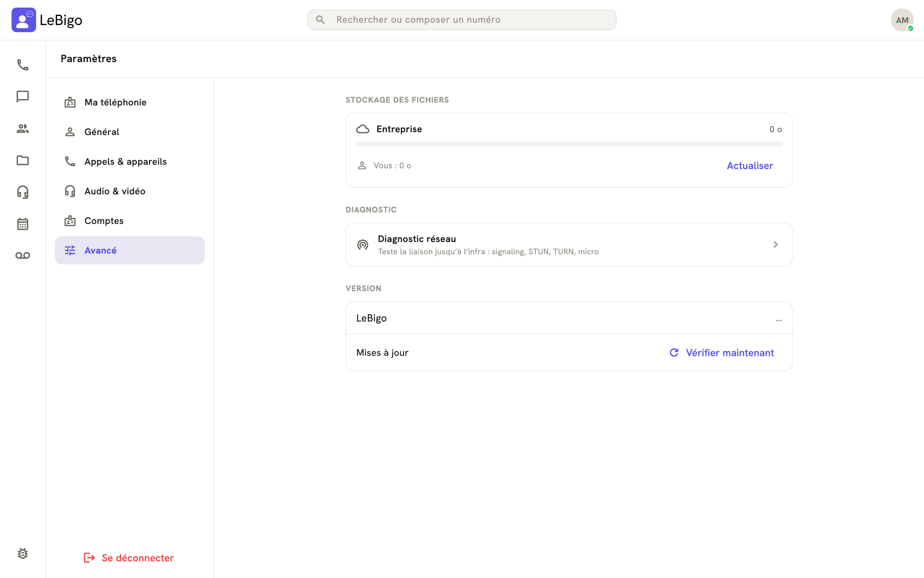The height and width of the screenshot is (578, 924).
Task: Click the logout icon beside Se déconnecter
Action: click(90, 558)
